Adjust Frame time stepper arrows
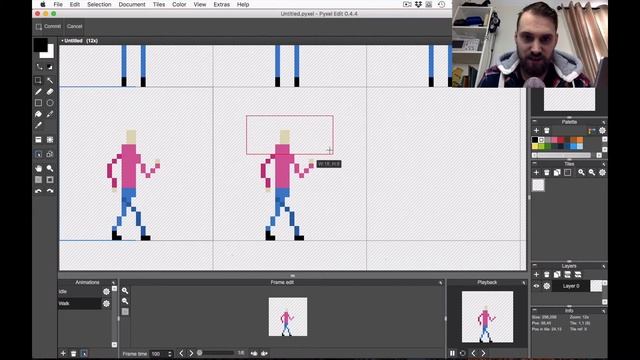Screen dimensions: 640x360 point(170,354)
